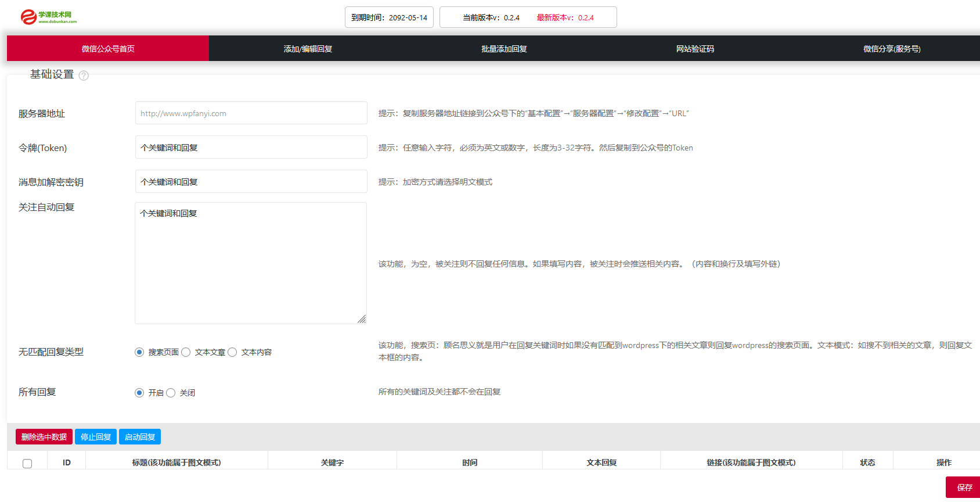Screen dimensions: 980x502
Task: Open the 微信公众号首页 tab
Action: (108, 49)
